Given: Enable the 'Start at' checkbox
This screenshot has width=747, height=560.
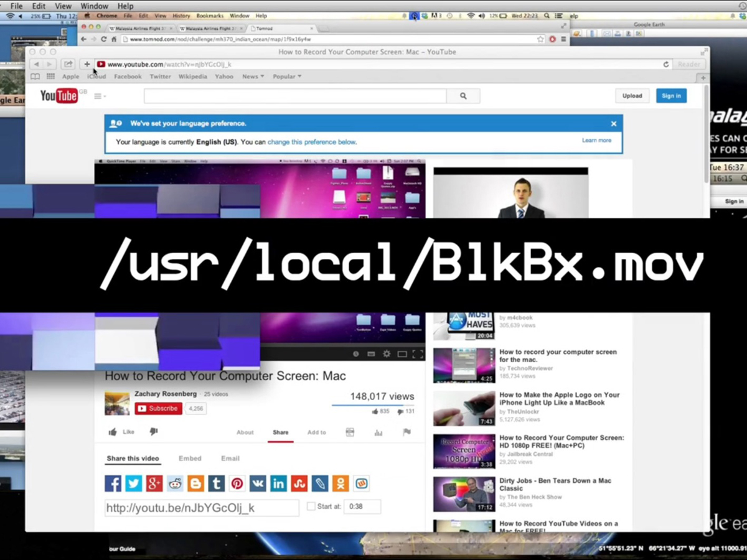Looking at the screenshot, I should click(311, 506).
